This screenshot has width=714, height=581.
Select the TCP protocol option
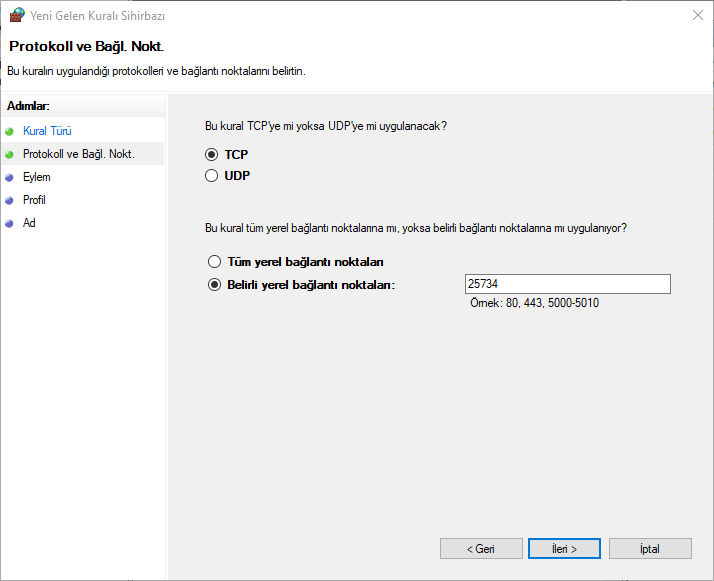pos(211,155)
